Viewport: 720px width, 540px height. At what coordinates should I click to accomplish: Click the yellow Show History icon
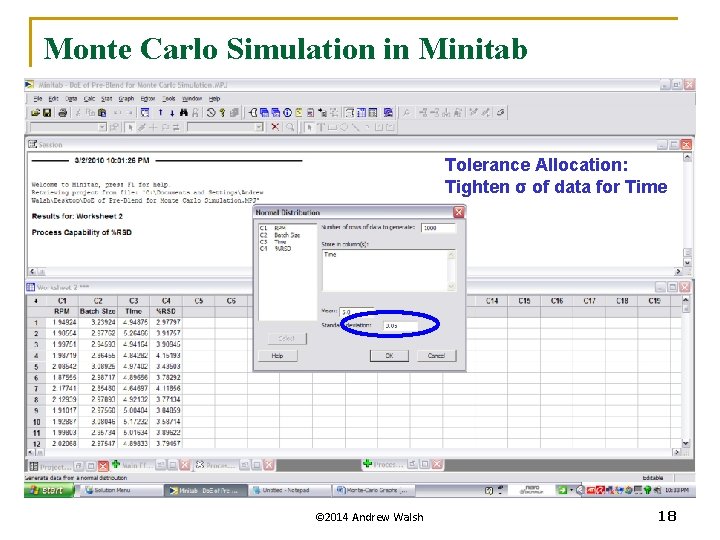coord(299,112)
